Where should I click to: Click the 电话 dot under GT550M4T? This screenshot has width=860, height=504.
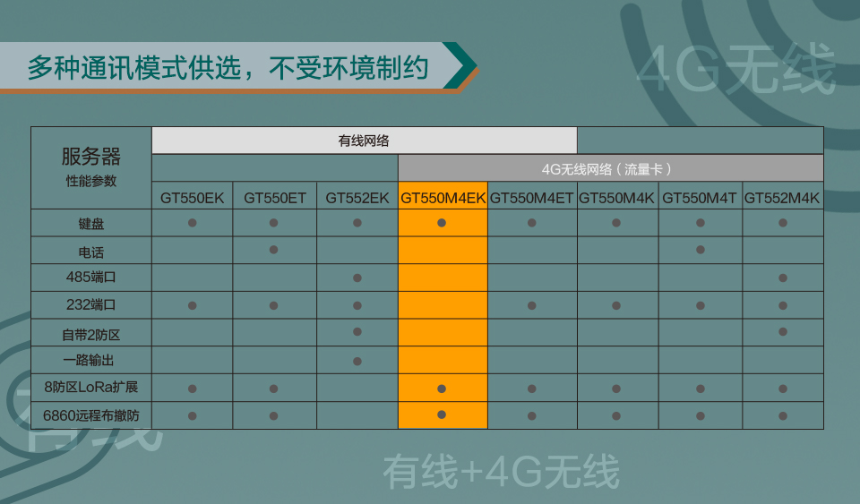[701, 250]
